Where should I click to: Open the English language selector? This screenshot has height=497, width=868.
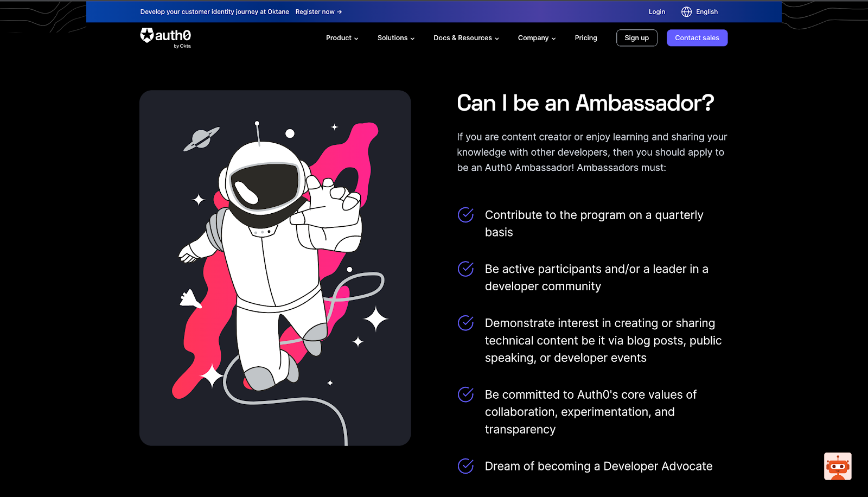(x=706, y=11)
